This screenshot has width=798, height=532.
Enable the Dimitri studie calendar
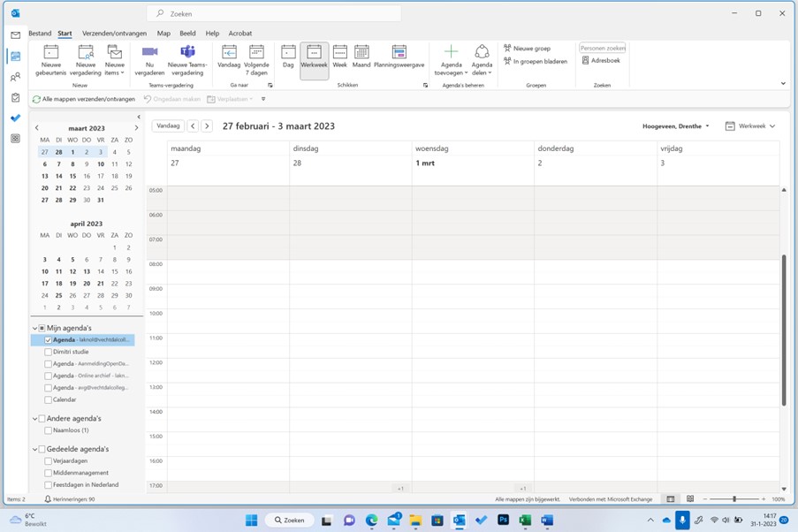[48, 352]
